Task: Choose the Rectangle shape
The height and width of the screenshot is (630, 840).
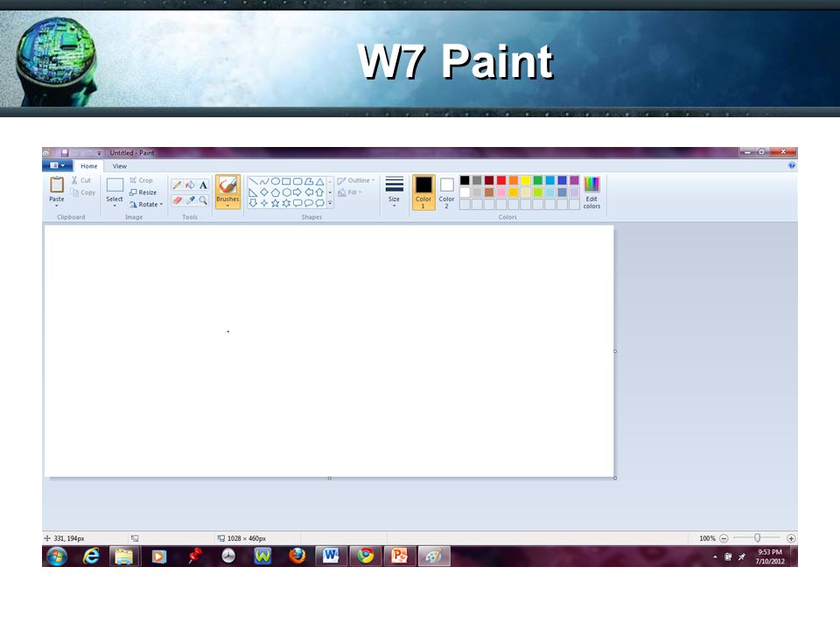Action: (287, 182)
